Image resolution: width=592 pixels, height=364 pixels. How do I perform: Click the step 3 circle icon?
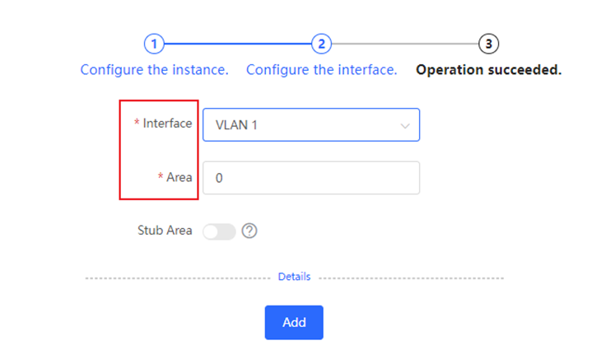point(488,44)
